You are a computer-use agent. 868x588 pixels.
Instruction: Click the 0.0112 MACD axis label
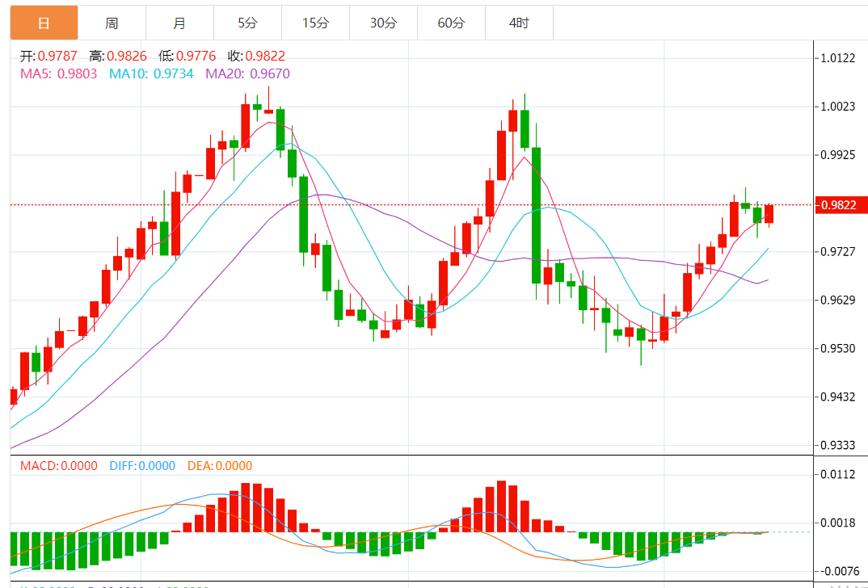839,475
